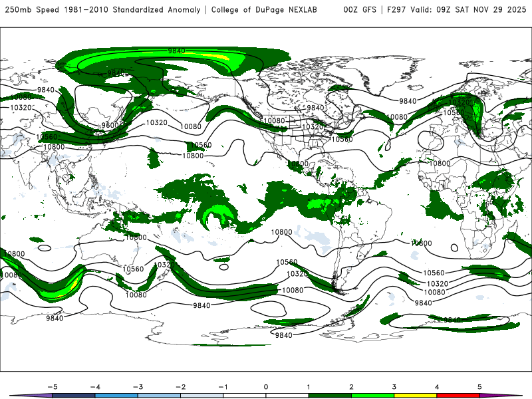532x399 pixels.
Task: Click the light blue -3 to -2 colorbar segment
Action: pyautogui.click(x=159, y=396)
